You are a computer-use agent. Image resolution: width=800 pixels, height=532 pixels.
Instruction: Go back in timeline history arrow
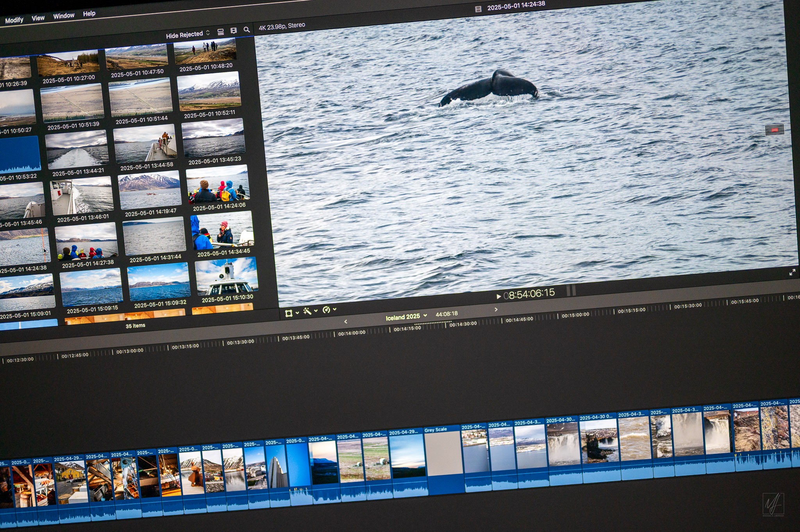click(346, 322)
